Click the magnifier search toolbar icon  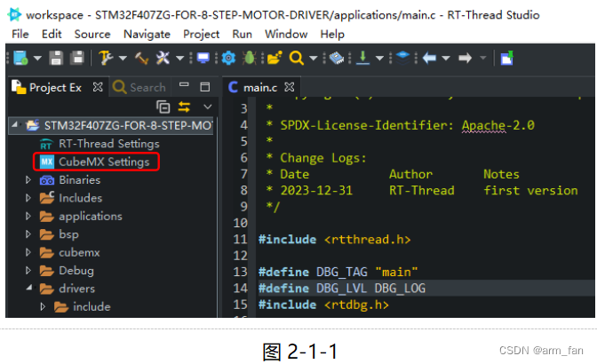[296, 58]
